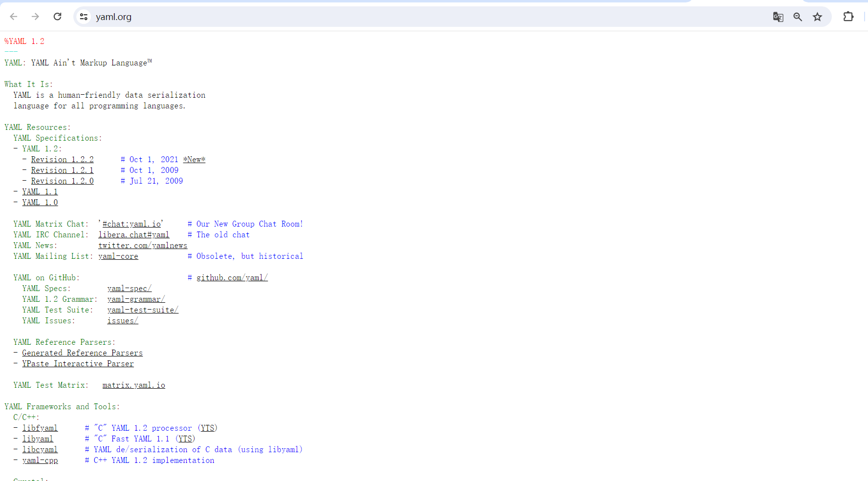Click '# Obsolete, but historical' comment
This screenshot has height=481, width=868.
(245, 256)
